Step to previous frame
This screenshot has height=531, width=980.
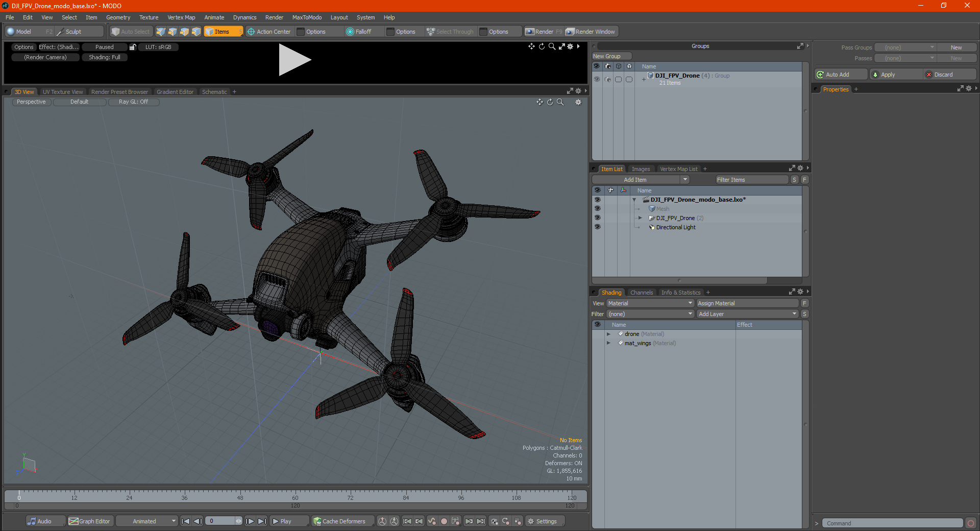(198, 521)
